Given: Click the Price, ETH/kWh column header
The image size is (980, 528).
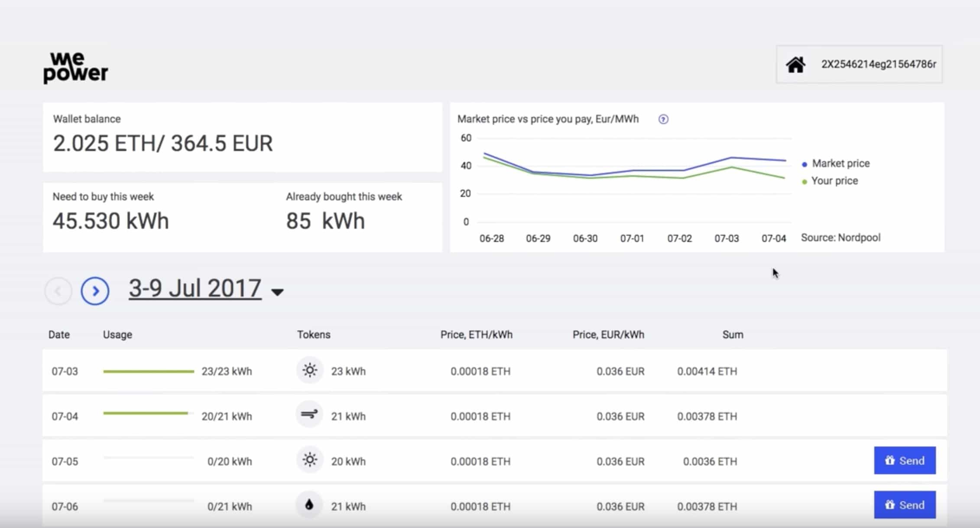Looking at the screenshot, I should 477,335.
